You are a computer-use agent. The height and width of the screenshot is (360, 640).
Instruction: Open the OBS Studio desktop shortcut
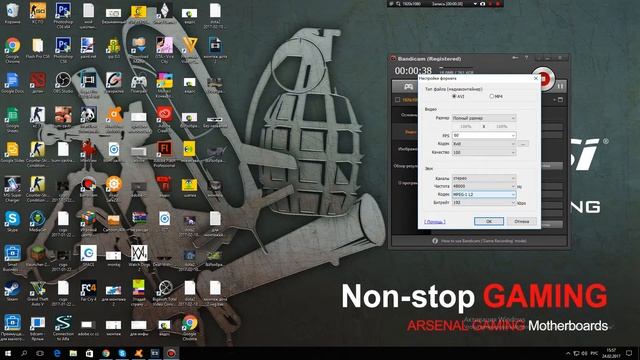click(63, 82)
